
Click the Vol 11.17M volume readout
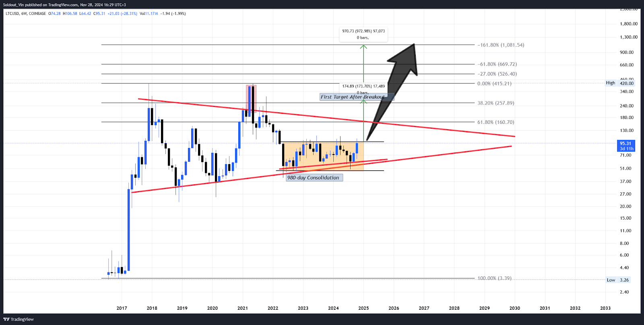[x=149, y=14]
